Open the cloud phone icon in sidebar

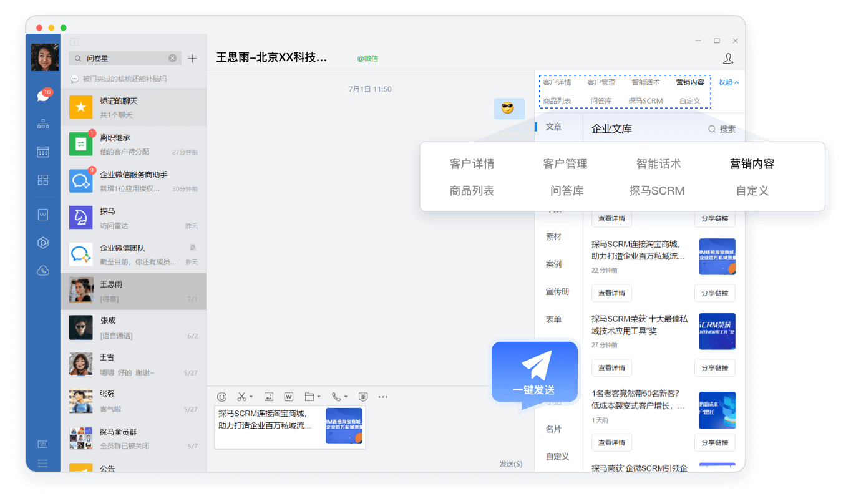pyautogui.click(x=43, y=270)
